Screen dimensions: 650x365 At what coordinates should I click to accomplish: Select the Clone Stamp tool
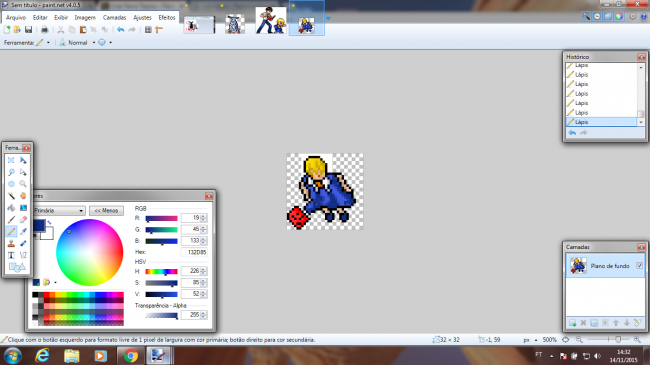[x=11, y=243]
